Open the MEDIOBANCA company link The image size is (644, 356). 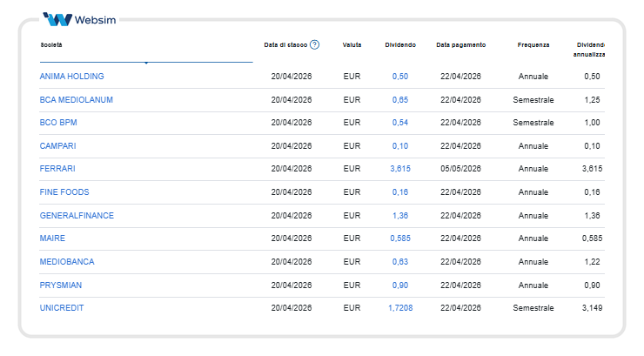point(67,261)
